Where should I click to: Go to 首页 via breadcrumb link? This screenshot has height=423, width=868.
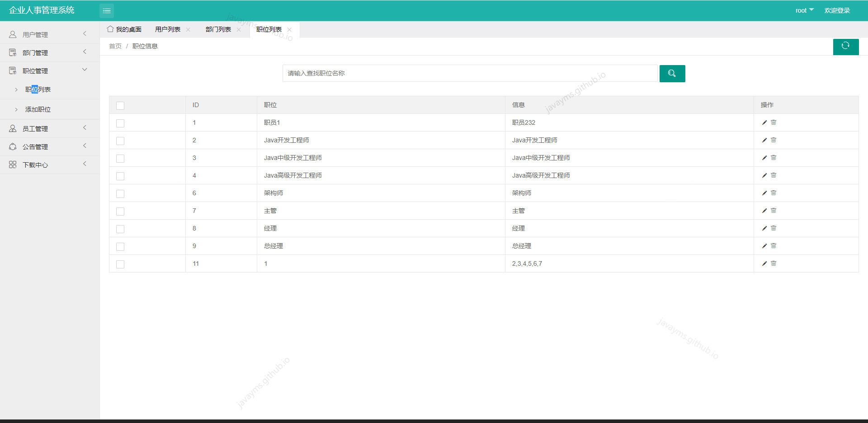(115, 46)
